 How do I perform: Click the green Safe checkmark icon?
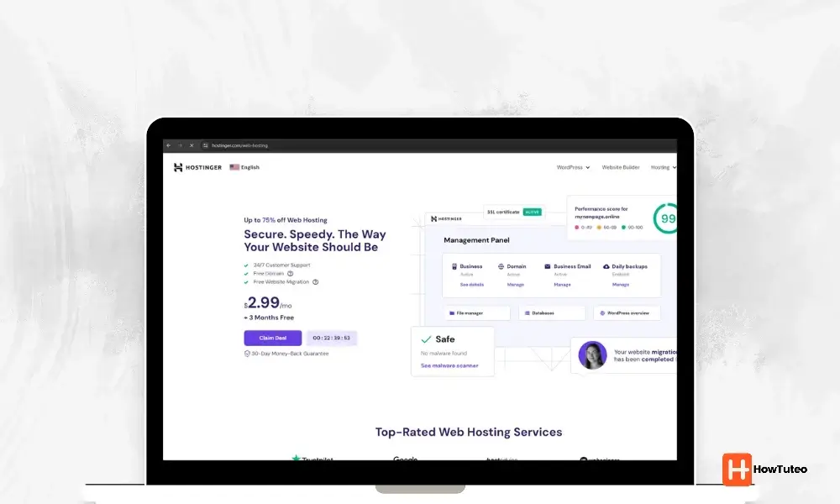click(427, 339)
